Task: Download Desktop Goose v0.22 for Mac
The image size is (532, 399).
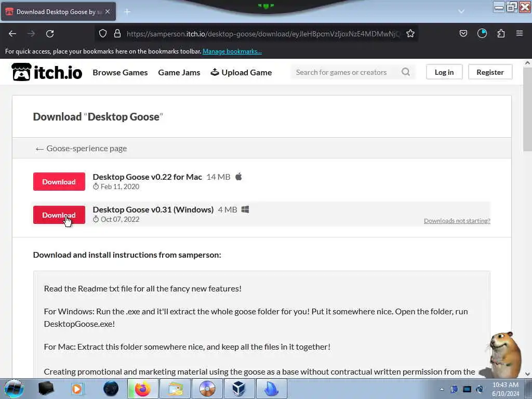Action: click(x=59, y=181)
